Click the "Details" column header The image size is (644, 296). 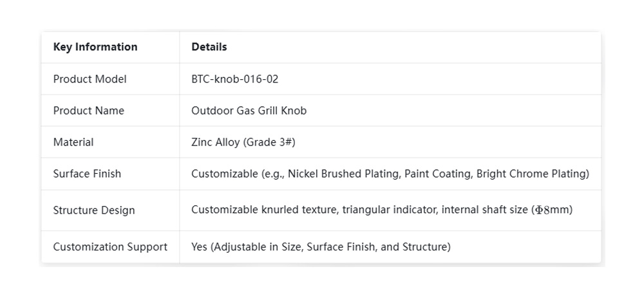209,47
